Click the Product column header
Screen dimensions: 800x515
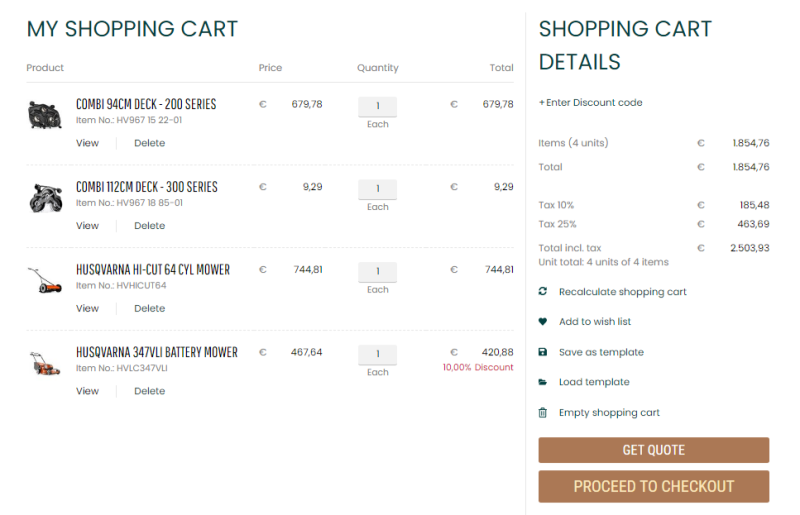(45, 67)
